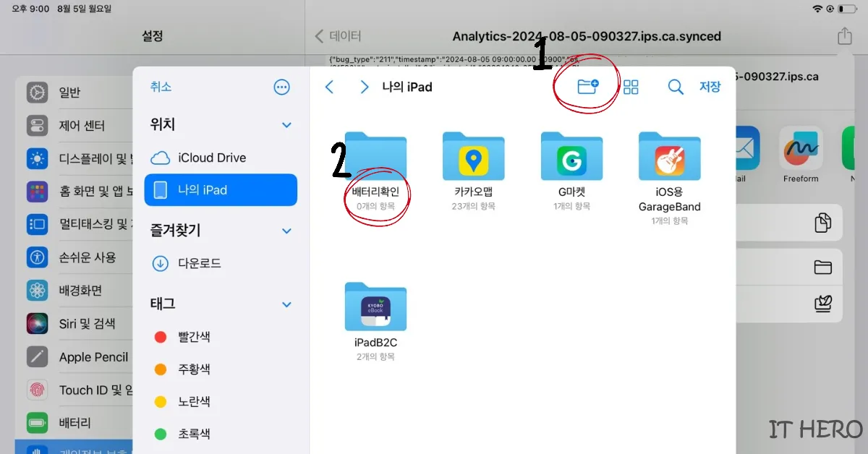Open 디스플레이 settings row
Image resolution: width=868 pixels, height=454 pixels.
point(72,158)
